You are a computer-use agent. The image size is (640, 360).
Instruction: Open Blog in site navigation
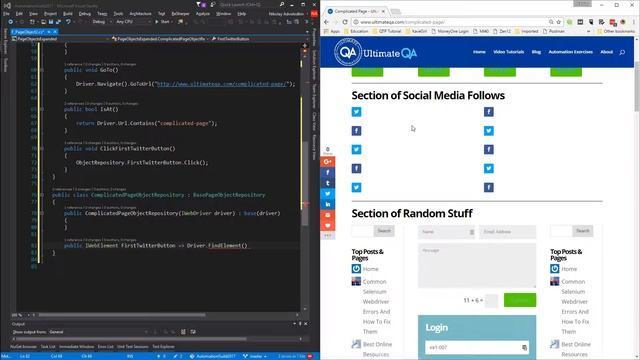[536, 52]
